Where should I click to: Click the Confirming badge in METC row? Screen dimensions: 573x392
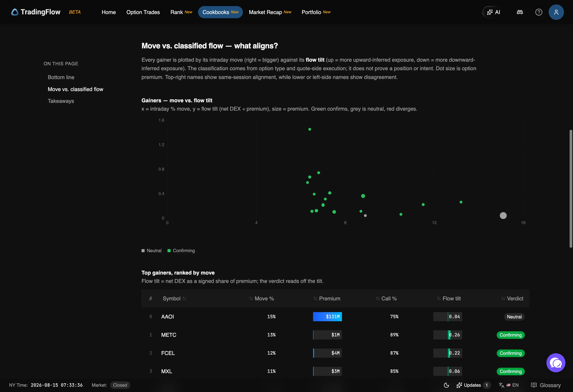510,335
